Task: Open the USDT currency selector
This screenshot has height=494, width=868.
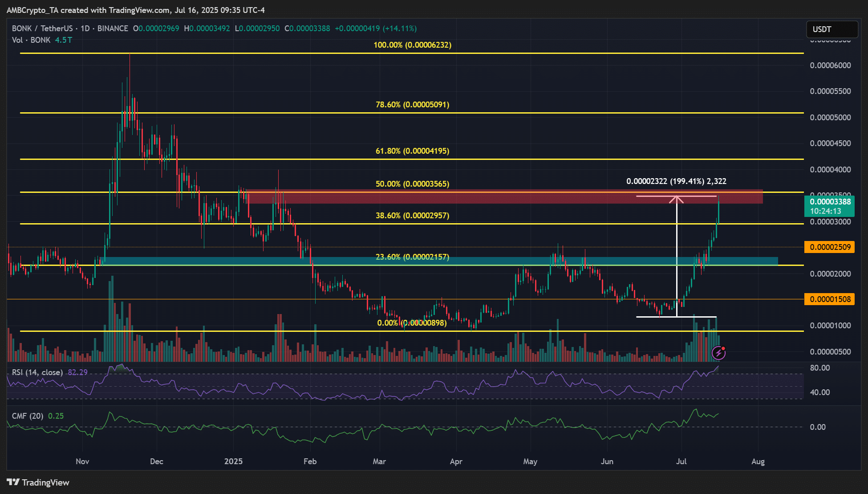Action: [x=831, y=29]
